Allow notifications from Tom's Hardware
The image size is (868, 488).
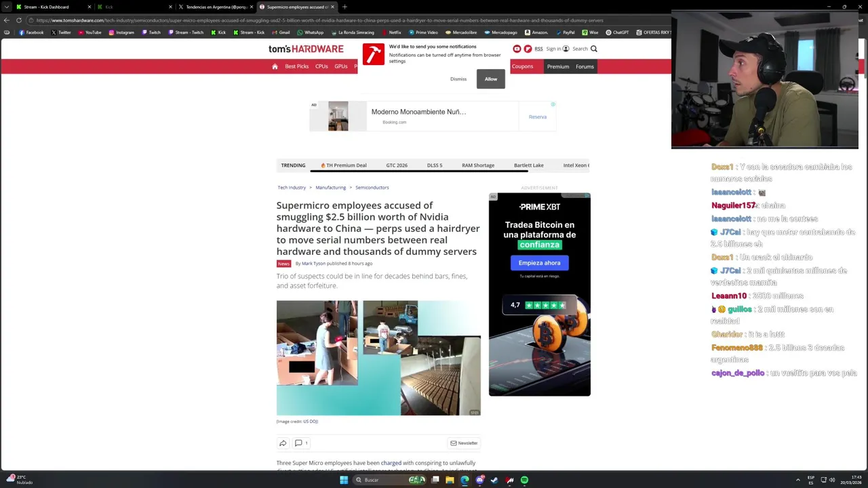point(491,79)
